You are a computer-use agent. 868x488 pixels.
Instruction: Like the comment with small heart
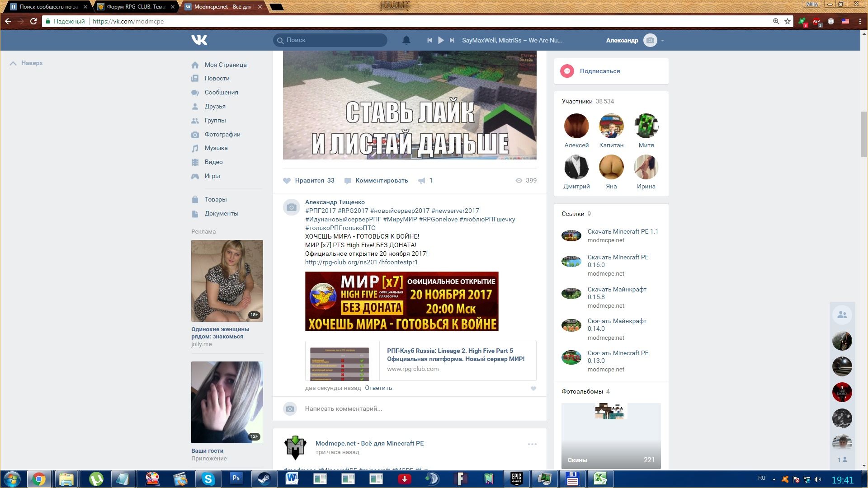(x=533, y=388)
